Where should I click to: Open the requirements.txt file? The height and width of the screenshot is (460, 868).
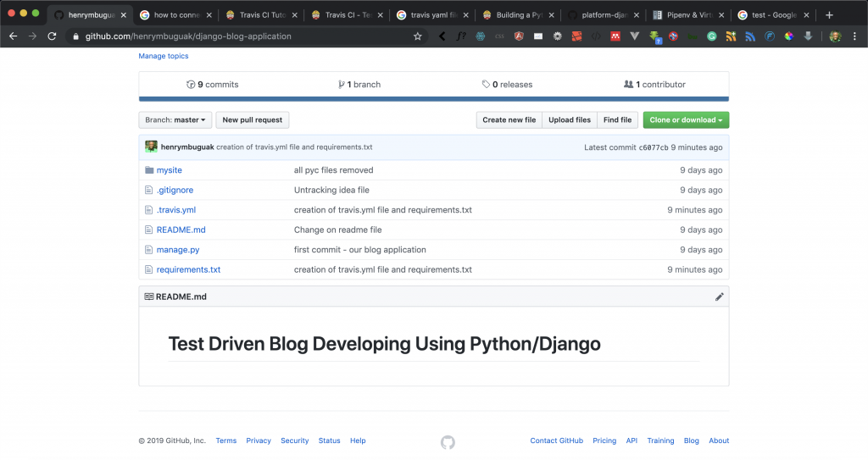click(x=188, y=269)
